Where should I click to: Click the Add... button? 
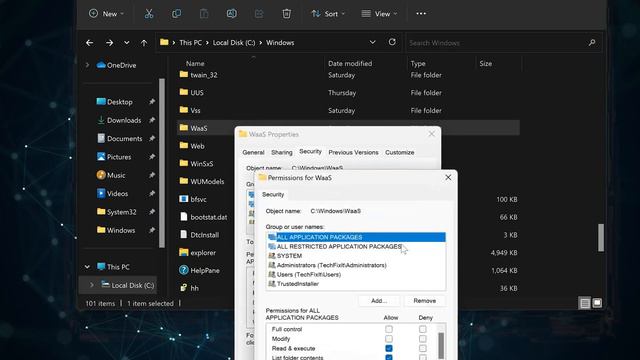point(379,300)
